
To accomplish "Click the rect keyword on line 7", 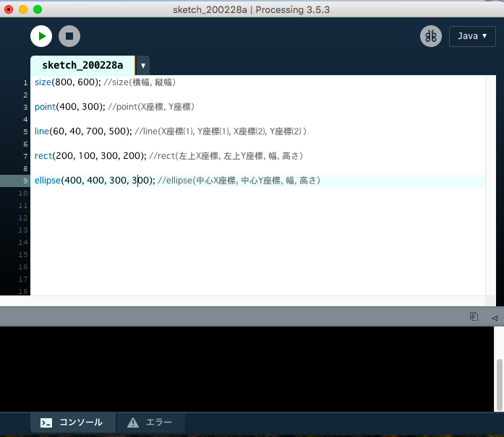I will (43, 156).
